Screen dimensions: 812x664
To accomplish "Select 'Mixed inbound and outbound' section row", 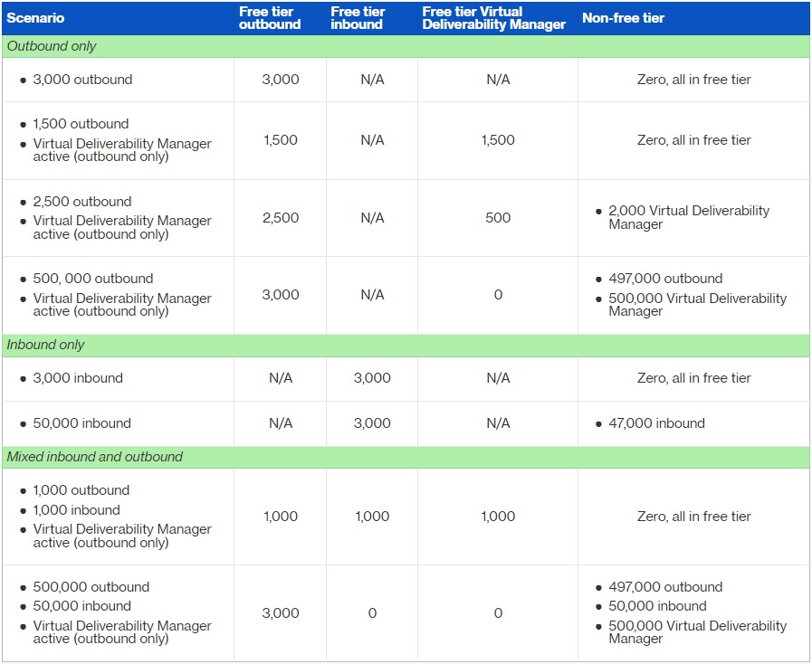I will [x=406, y=457].
